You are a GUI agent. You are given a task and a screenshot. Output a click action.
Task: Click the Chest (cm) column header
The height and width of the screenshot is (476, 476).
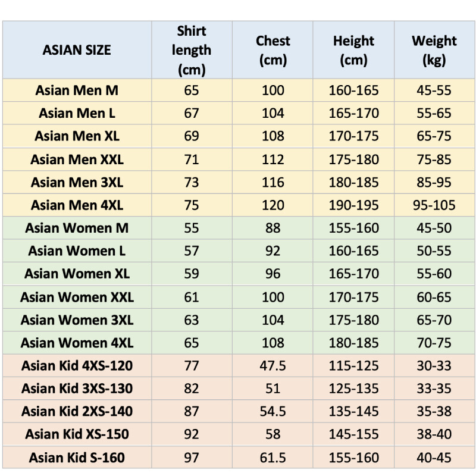click(x=273, y=51)
